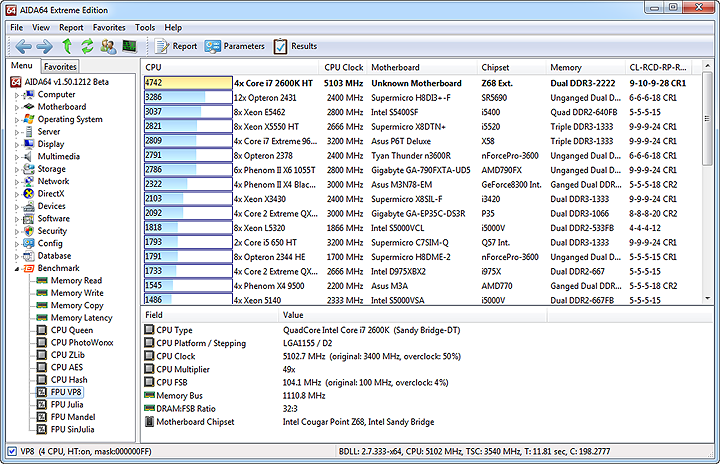
Task: Select the Config icon in tree
Action: 29,243
